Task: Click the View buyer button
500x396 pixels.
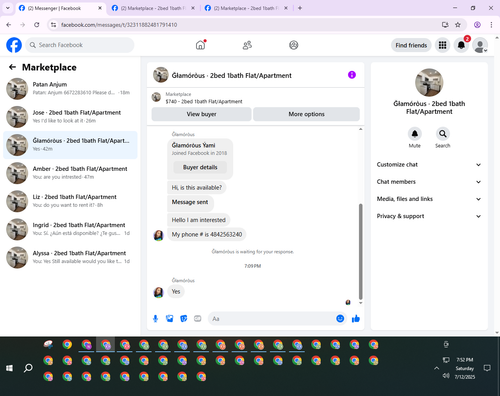Action: [201, 114]
